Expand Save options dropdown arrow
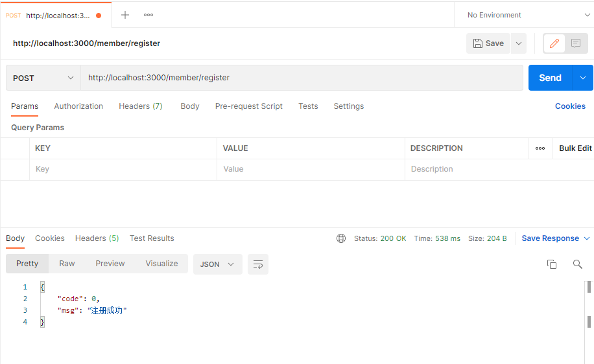 point(519,43)
